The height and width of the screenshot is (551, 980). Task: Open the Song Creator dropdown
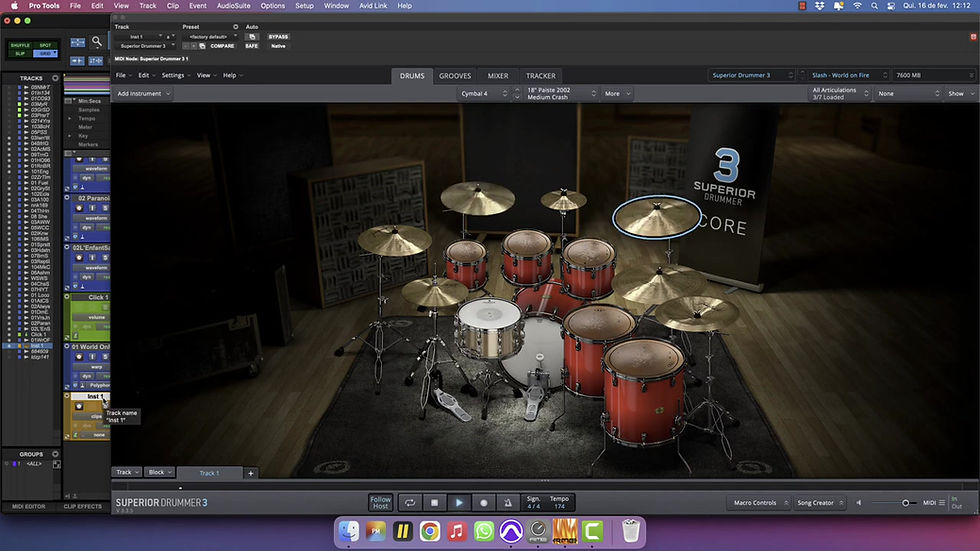(821, 502)
